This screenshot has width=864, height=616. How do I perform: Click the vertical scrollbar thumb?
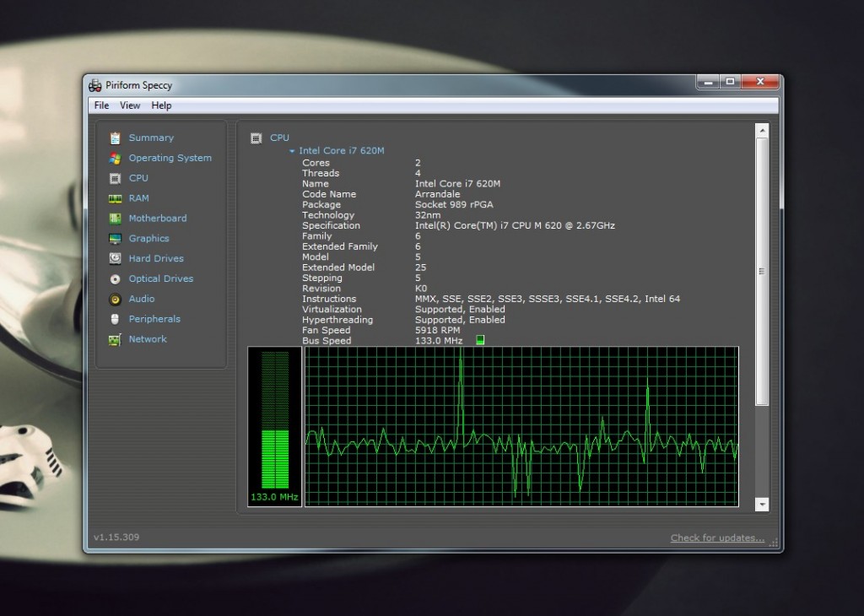[762, 272]
